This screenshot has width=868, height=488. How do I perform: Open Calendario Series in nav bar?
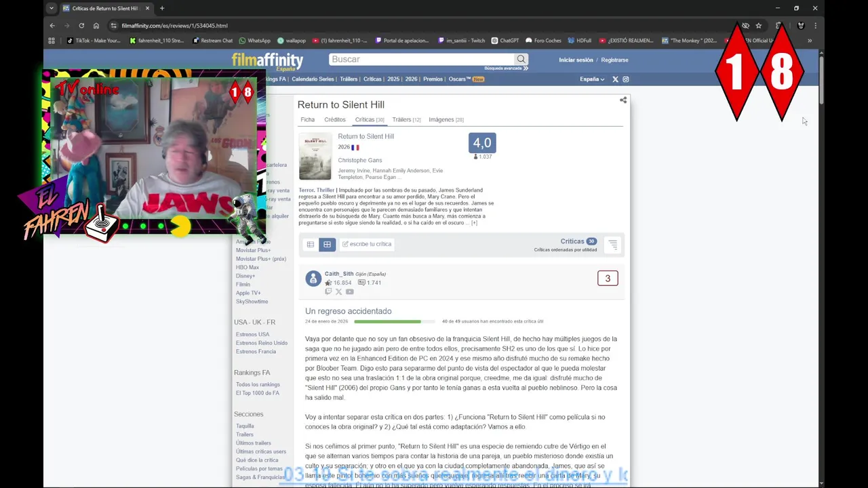click(x=313, y=79)
